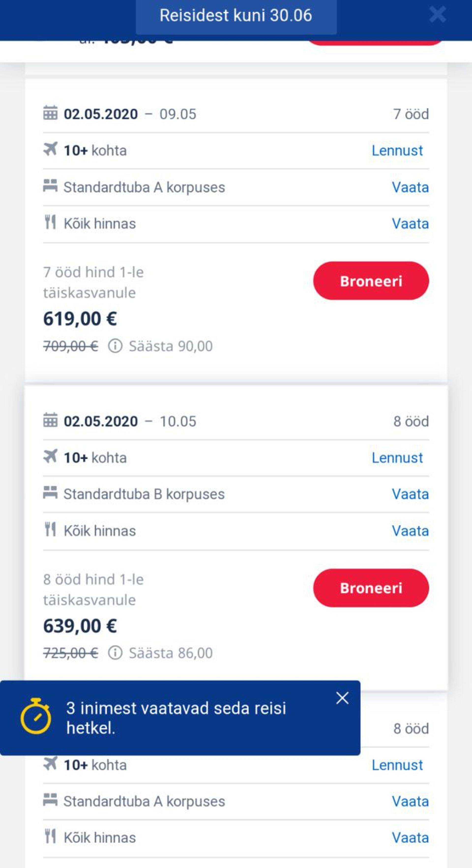Click airplane icon in 7-night offer
This screenshot has height=868, width=472.
click(50, 149)
